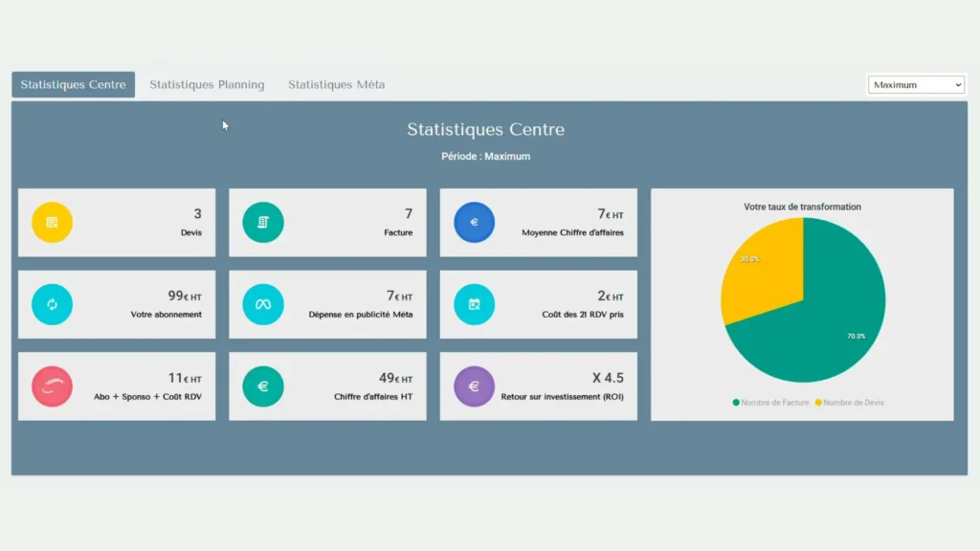The height and width of the screenshot is (551, 980).
Task: Open the Statistiques Méta tab
Action: tap(336, 85)
